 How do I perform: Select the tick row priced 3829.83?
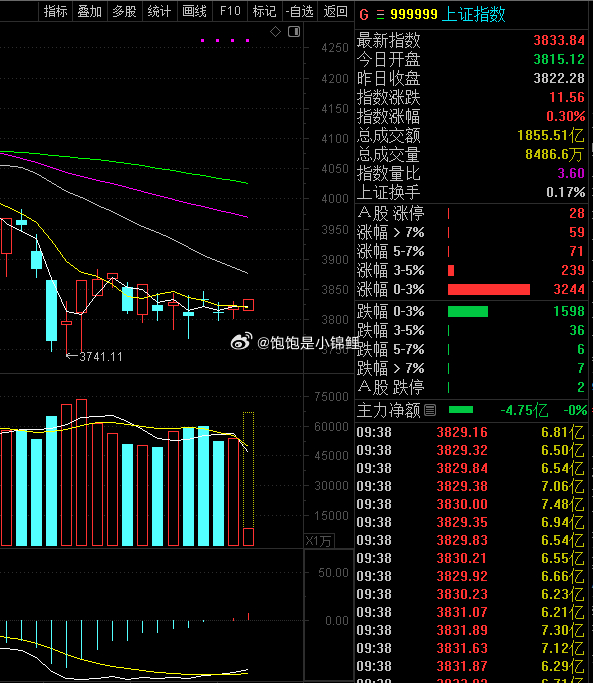tap(471, 540)
